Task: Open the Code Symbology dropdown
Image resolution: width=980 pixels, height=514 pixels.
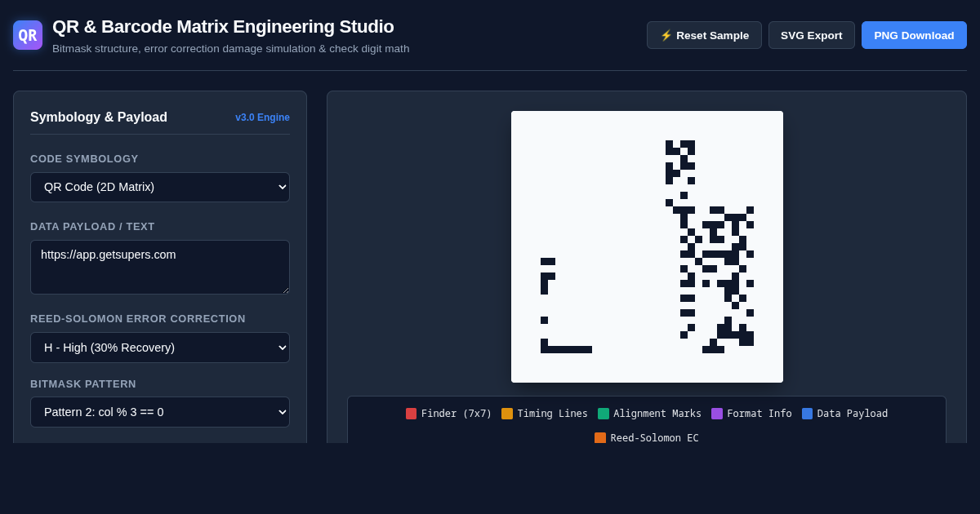Action: coord(160,187)
